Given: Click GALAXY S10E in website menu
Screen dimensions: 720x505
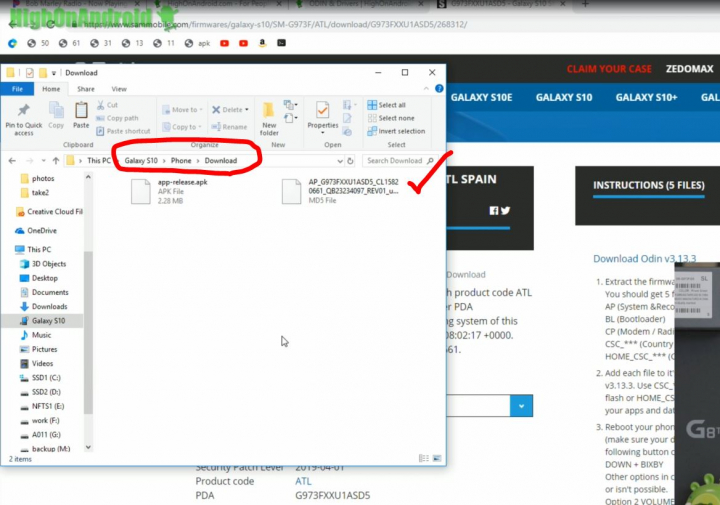Looking at the screenshot, I should pyautogui.click(x=481, y=97).
